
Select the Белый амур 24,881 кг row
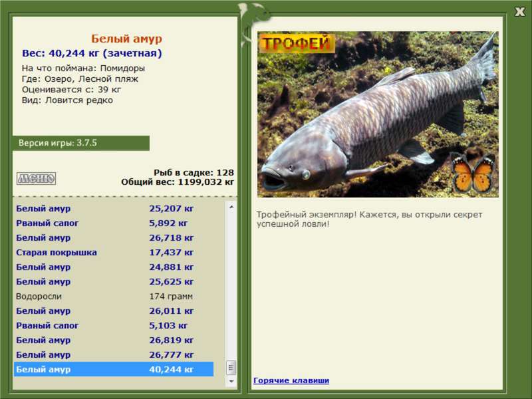[114, 267]
